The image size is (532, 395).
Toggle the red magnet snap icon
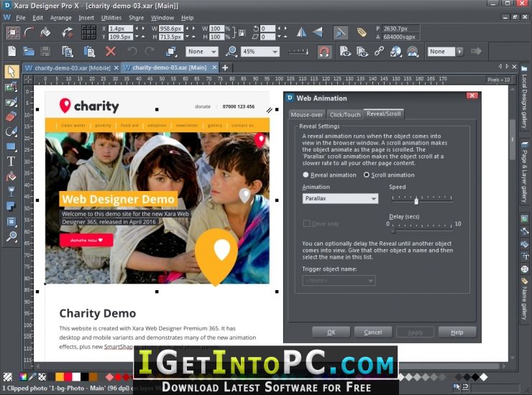coord(324,52)
